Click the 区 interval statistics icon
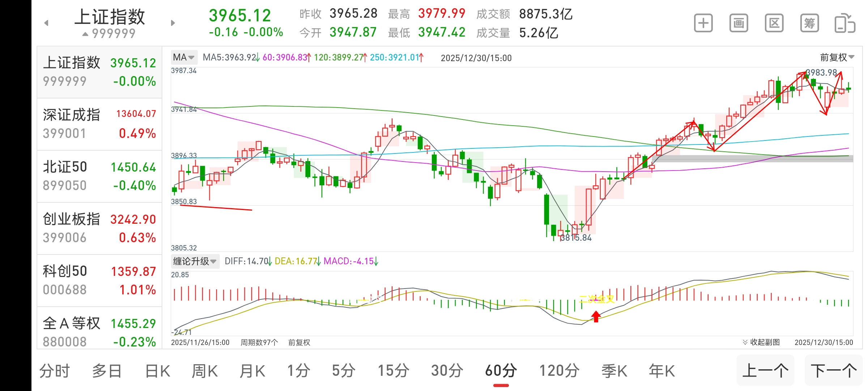This screenshot has width=868, height=391. tap(774, 24)
